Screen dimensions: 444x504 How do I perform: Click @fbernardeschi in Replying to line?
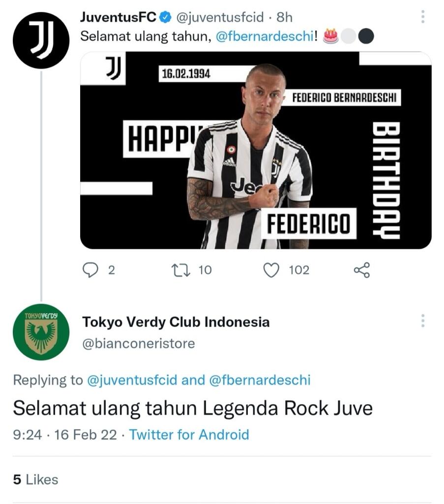click(260, 380)
